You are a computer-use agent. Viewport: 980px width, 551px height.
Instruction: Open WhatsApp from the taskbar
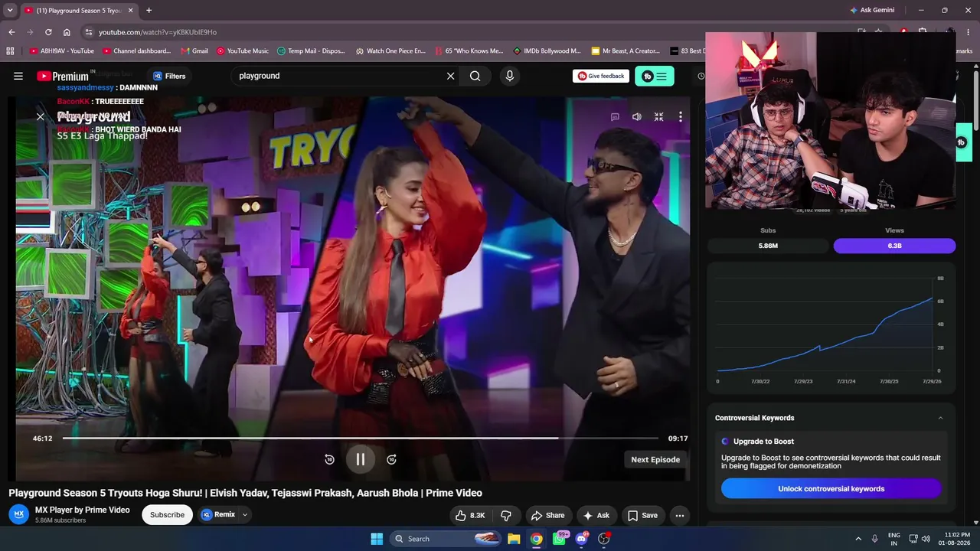point(560,539)
